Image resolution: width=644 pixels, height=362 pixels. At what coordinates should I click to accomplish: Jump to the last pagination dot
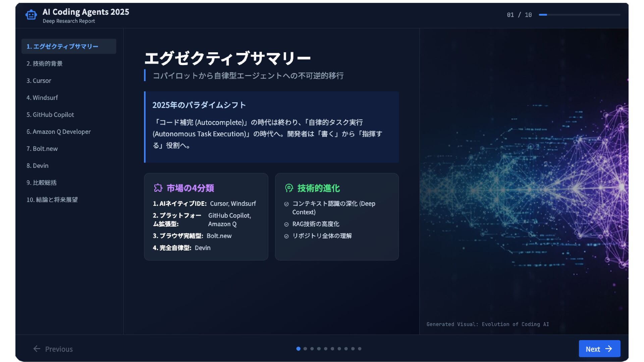360,349
